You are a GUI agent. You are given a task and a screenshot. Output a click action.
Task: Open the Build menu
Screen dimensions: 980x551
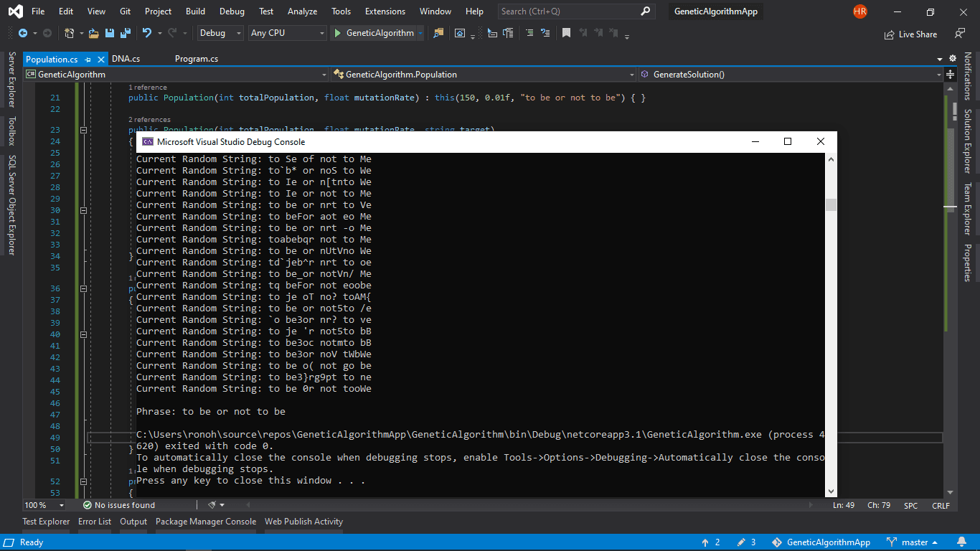[x=195, y=11]
